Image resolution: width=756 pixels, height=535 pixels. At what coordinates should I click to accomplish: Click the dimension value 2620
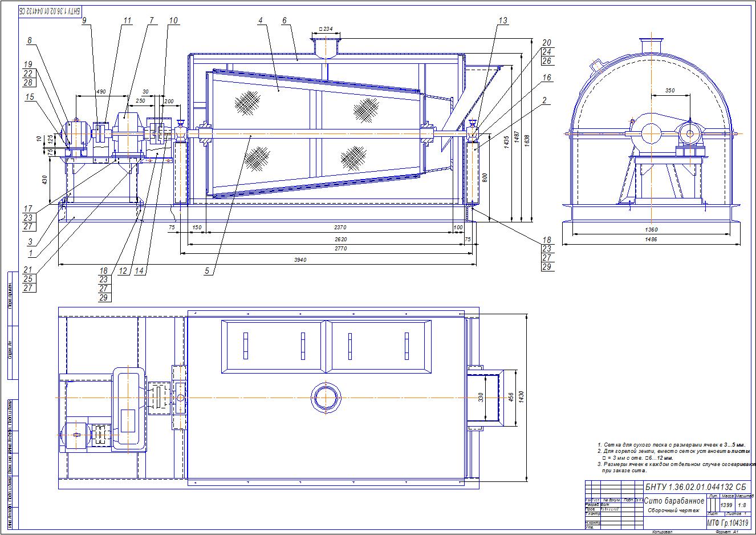pyautogui.click(x=341, y=239)
